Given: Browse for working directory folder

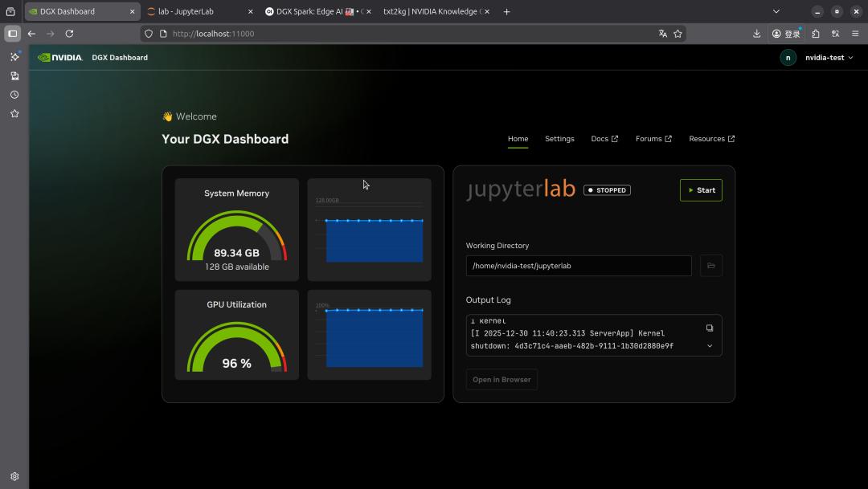Looking at the screenshot, I should [x=710, y=266].
